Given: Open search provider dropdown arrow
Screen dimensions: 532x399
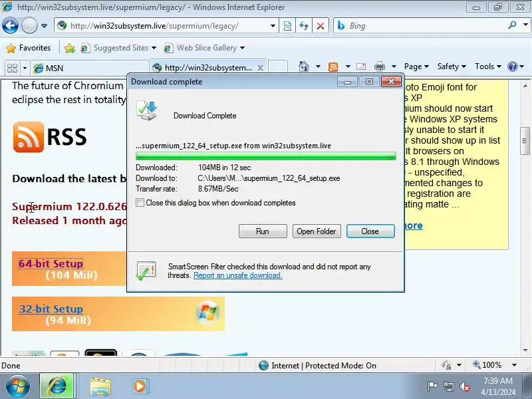Looking at the screenshot, I should pyautogui.click(x=525, y=25).
